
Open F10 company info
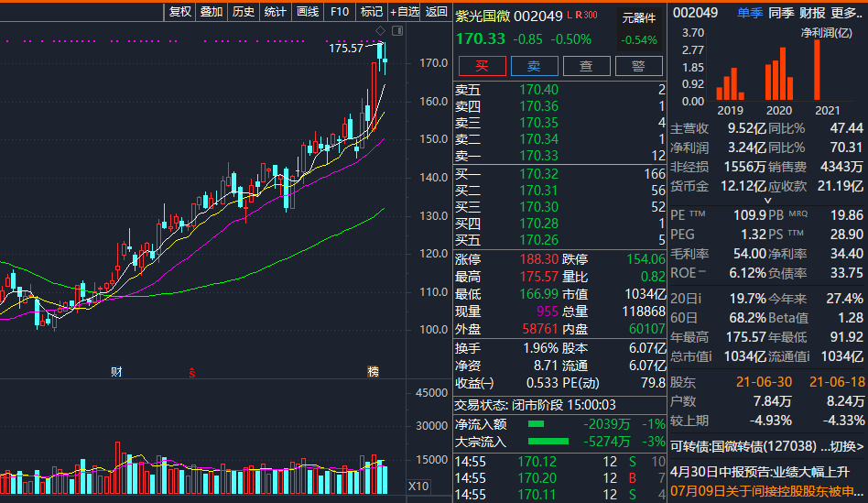(x=340, y=12)
